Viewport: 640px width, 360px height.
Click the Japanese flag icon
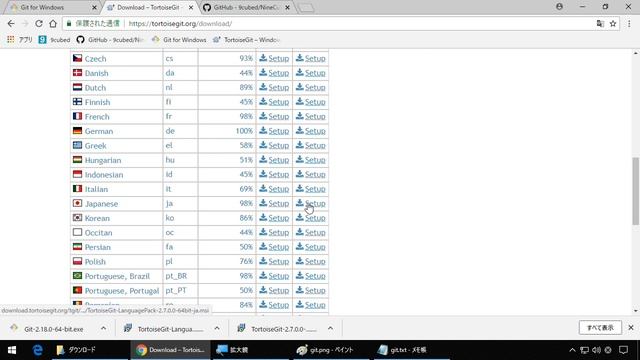(x=78, y=203)
